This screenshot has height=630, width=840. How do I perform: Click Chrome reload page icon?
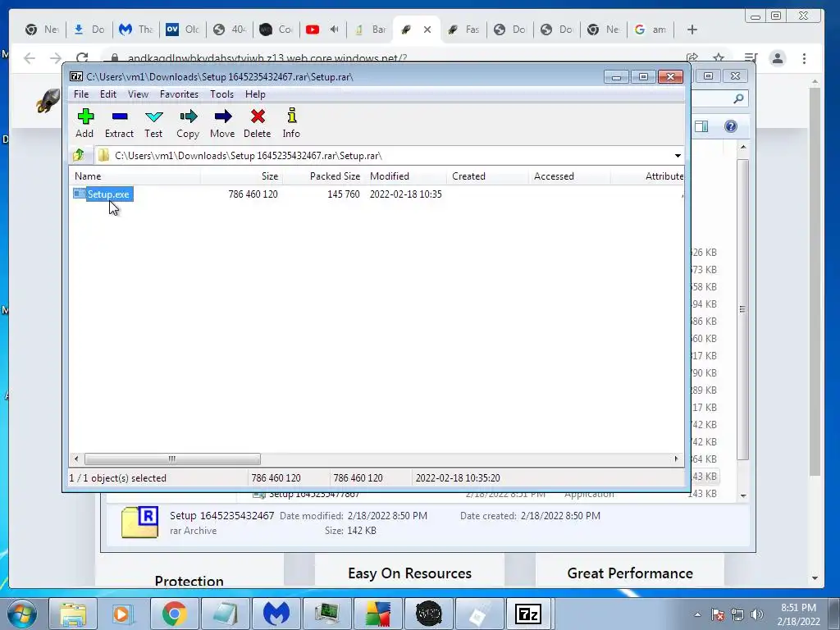click(82, 58)
